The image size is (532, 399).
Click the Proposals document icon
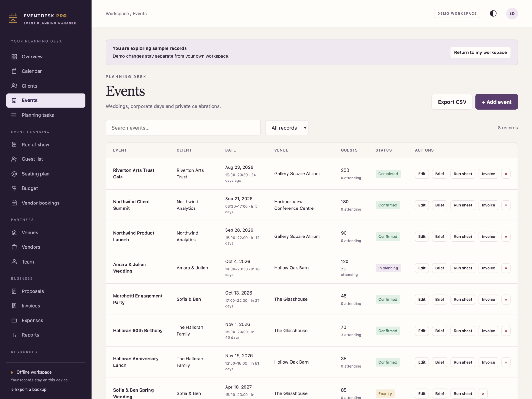[x=14, y=291]
